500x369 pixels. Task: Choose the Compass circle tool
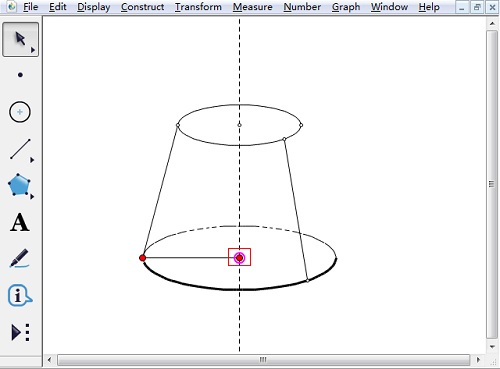pyautogui.click(x=20, y=112)
